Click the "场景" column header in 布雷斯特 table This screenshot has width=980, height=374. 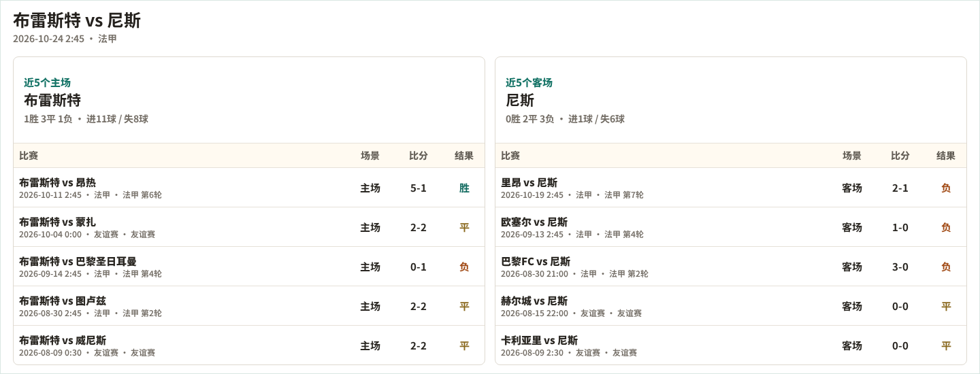[370, 156]
